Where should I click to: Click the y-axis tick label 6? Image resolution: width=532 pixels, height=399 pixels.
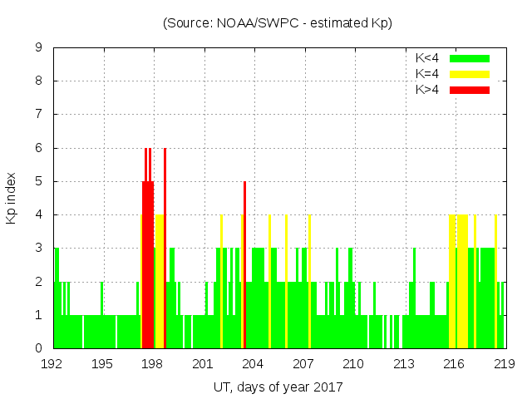pos(39,148)
